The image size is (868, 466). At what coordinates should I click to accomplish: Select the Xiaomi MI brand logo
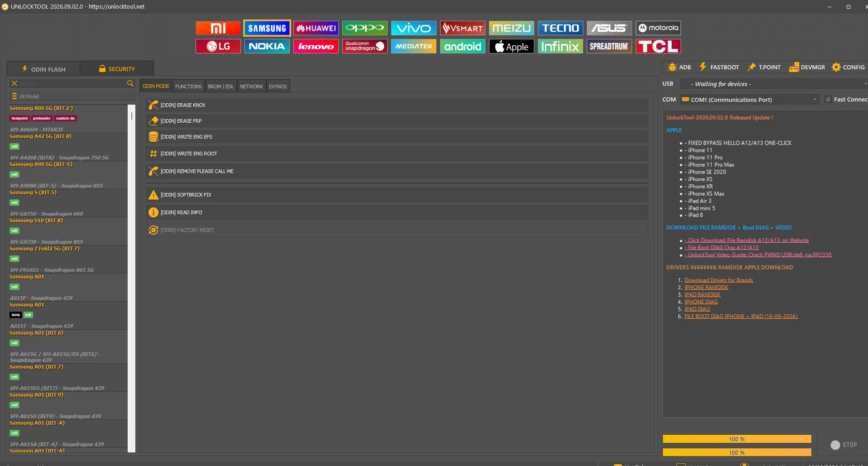[x=218, y=28]
